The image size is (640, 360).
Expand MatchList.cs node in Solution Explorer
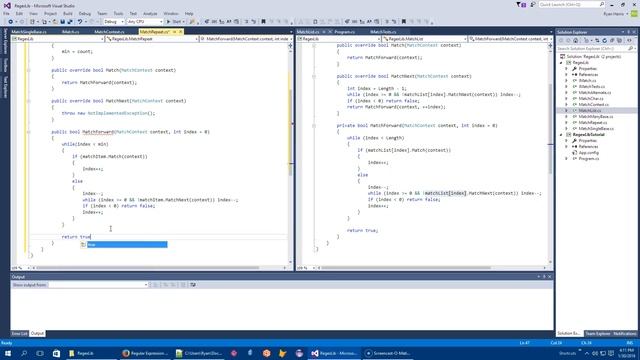click(x=566, y=111)
